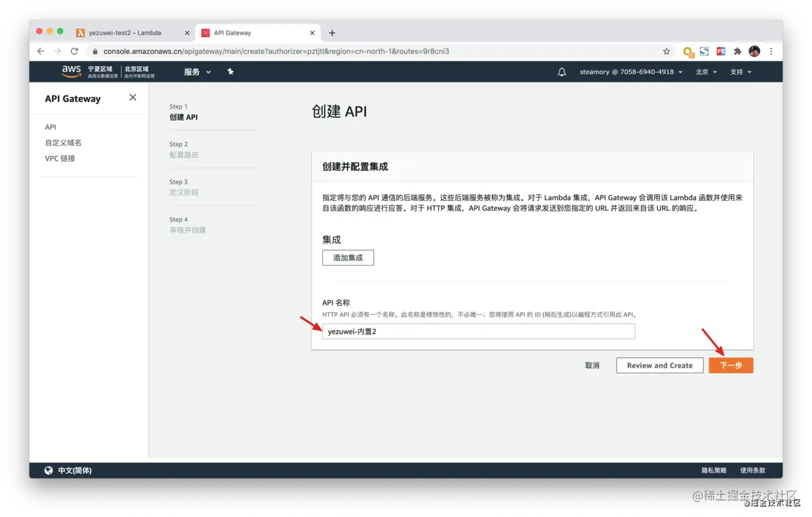The height and width of the screenshot is (517, 812).
Task: Open a new browser tab with plus
Action: coord(332,33)
